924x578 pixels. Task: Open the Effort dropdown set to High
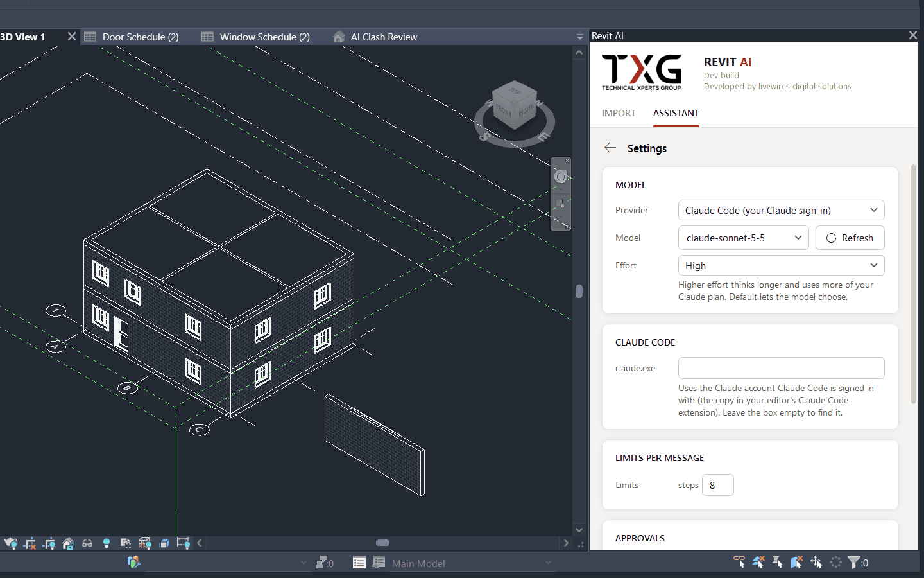[781, 265]
